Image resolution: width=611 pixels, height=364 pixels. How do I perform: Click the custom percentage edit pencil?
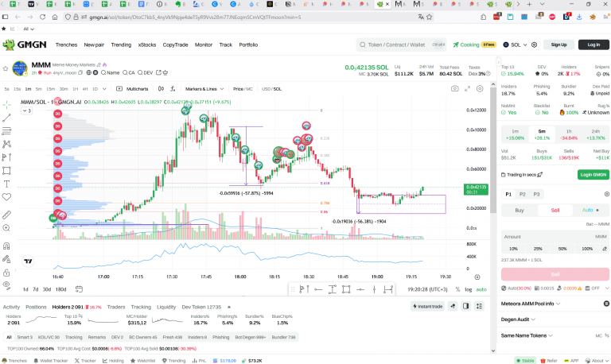click(x=605, y=249)
